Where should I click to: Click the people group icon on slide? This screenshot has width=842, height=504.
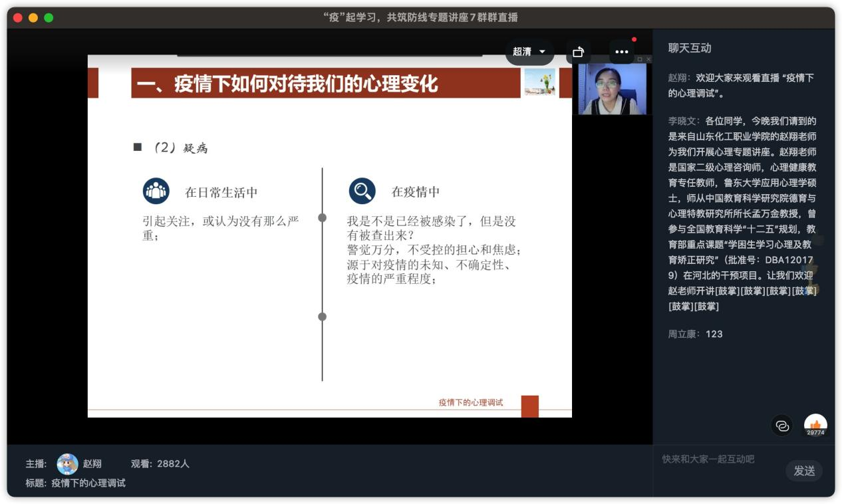[156, 191]
